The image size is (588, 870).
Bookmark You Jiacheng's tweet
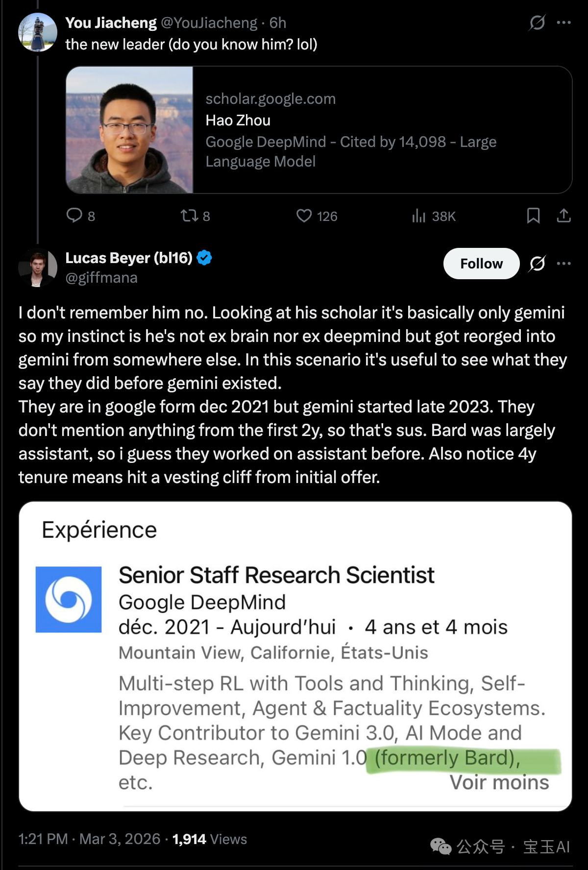[x=533, y=216]
